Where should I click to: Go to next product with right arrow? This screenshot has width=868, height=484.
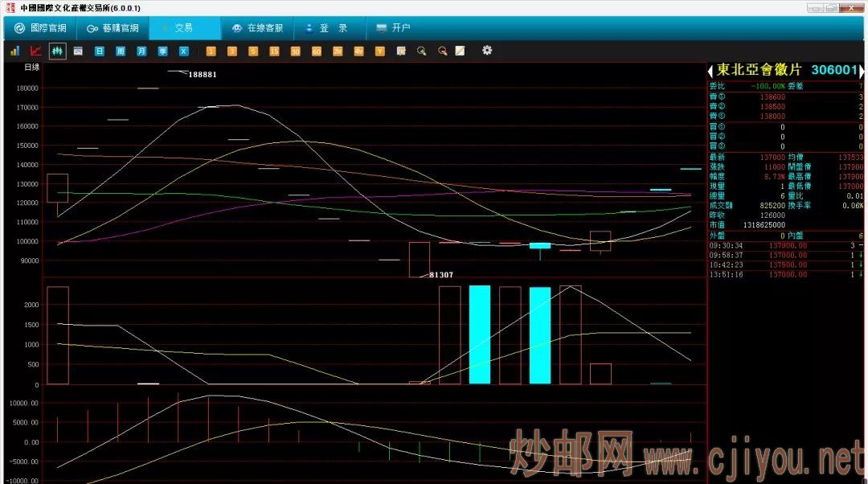[862, 71]
